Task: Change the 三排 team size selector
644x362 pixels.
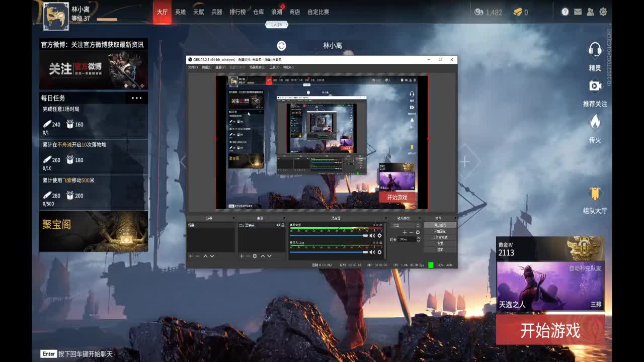Action: (596, 305)
